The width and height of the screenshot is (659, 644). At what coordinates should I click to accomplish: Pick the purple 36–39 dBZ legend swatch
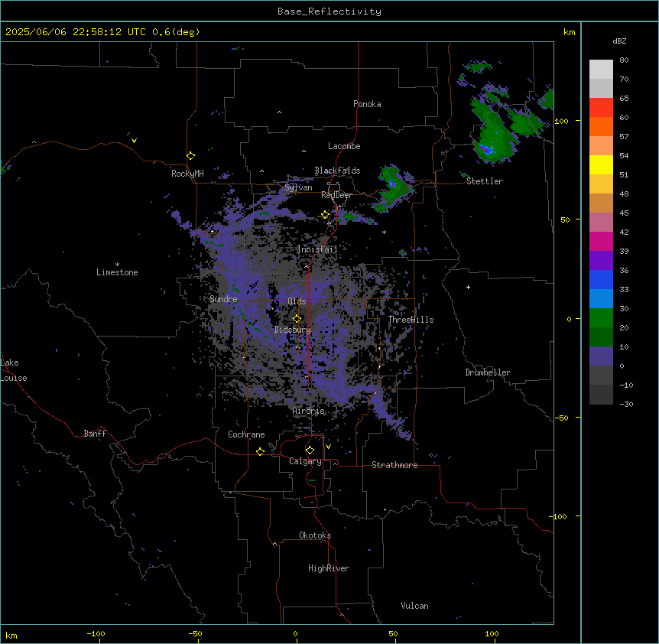click(601, 260)
